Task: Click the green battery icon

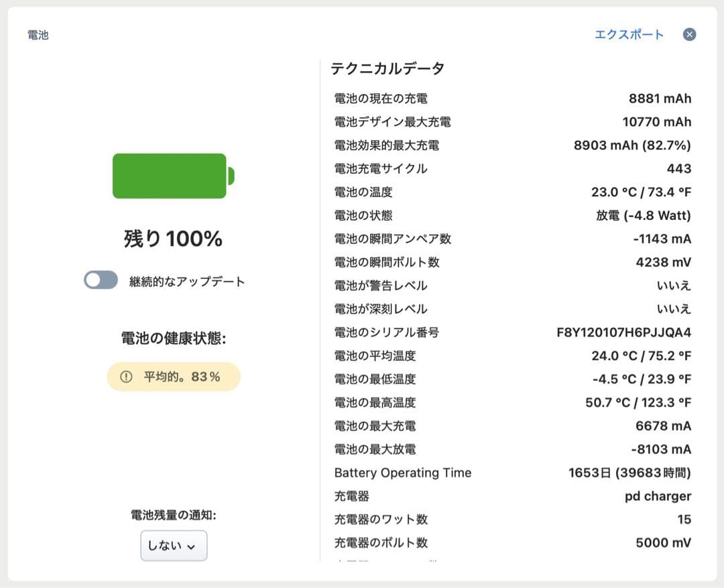Action: (x=170, y=176)
